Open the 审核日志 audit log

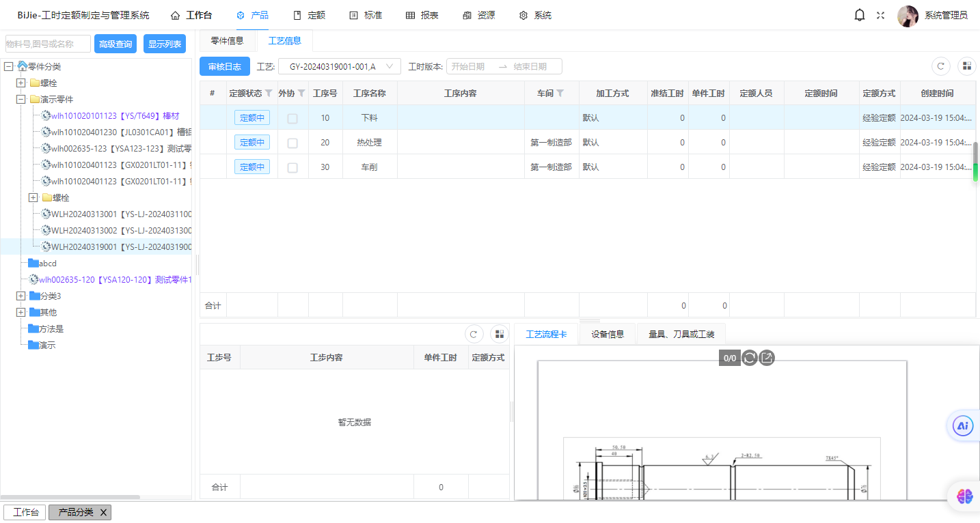coord(225,66)
